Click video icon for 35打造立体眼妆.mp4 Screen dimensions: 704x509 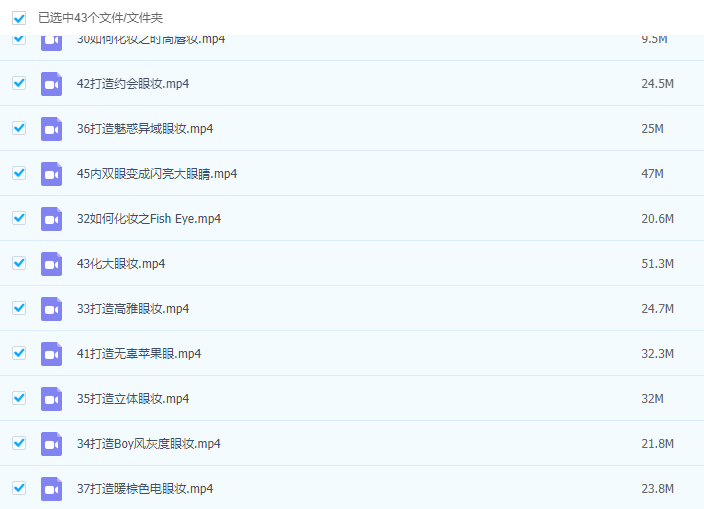pyautogui.click(x=51, y=399)
